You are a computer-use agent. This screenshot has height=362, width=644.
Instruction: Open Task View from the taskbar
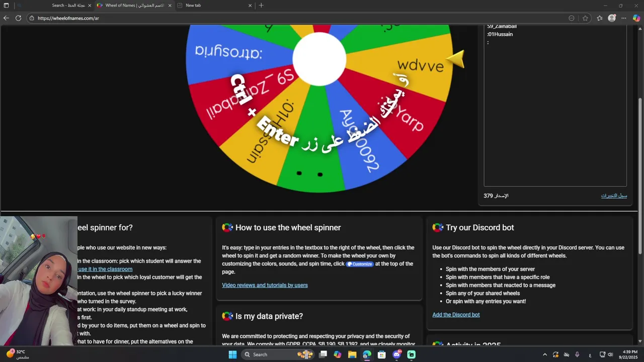click(323, 354)
